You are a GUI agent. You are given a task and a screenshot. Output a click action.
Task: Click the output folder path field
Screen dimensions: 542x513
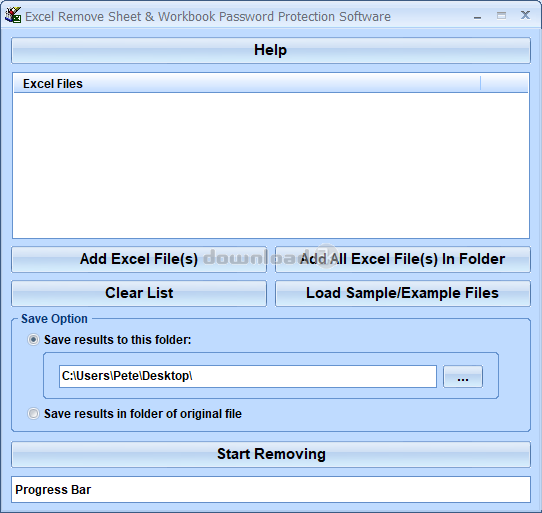tap(247, 376)
